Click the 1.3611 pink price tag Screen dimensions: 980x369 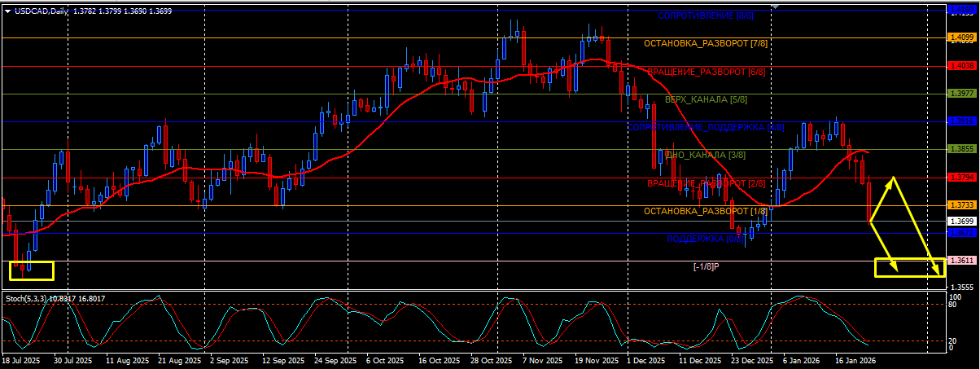click(x=962, y=261)
